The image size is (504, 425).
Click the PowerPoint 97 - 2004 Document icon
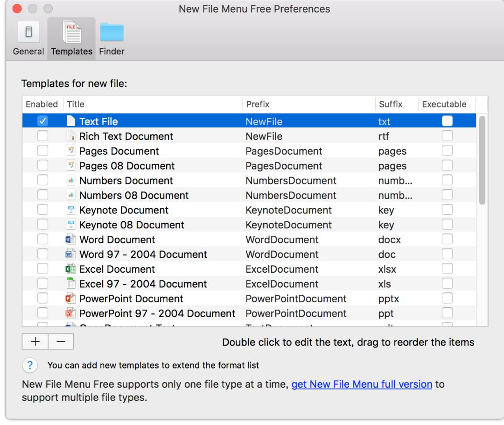coord(70,313)
